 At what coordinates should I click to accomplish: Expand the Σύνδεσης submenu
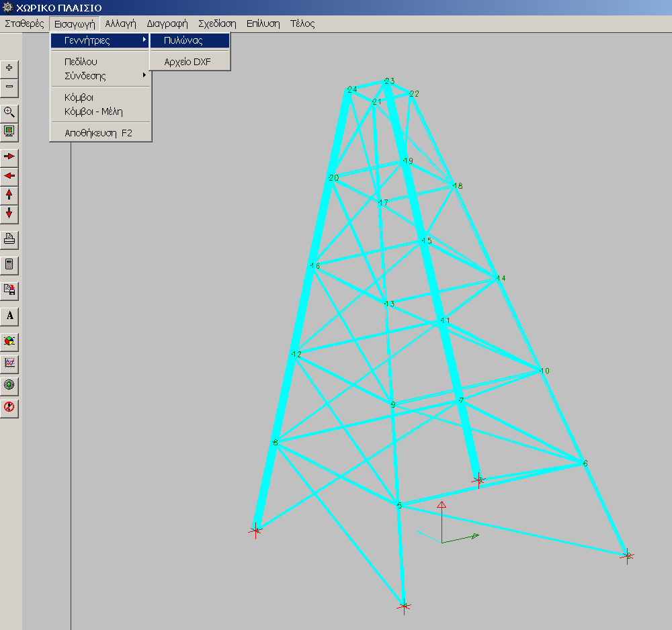pos(100,77)
